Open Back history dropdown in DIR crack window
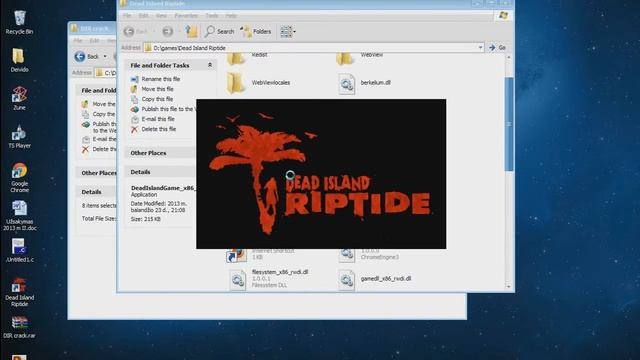This screenshot has width=640, height=360. click(105, 56)
